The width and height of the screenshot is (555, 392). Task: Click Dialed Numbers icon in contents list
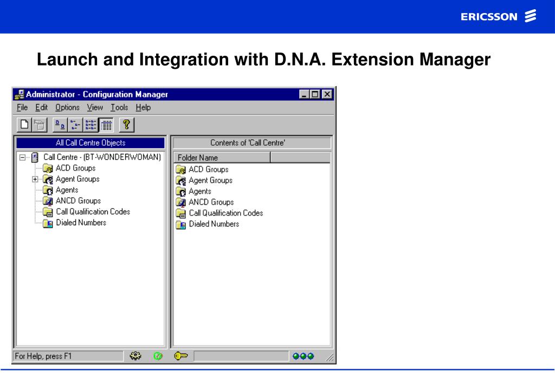click(181, 225)
